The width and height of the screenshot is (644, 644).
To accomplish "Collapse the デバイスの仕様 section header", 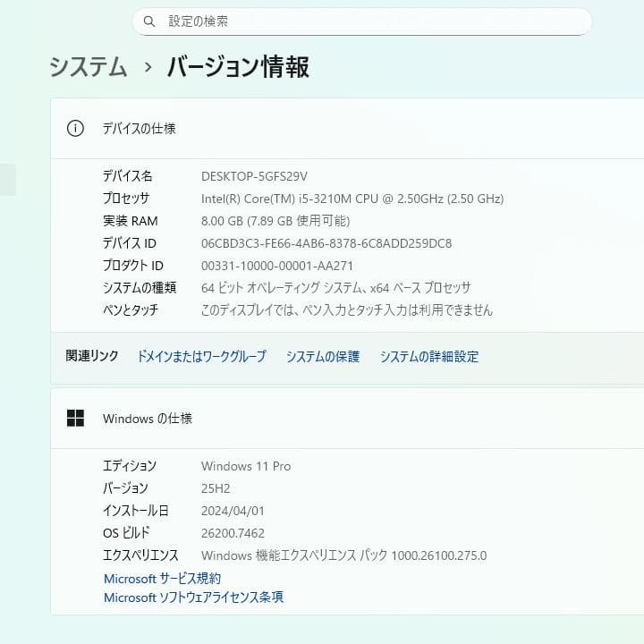I will (x=347, y=129).
